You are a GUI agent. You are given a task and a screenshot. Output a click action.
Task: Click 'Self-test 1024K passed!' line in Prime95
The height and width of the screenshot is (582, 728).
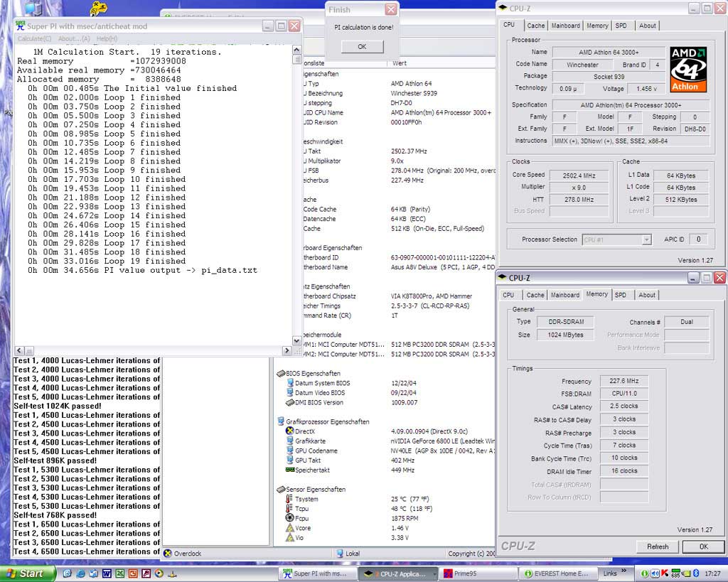57,406
